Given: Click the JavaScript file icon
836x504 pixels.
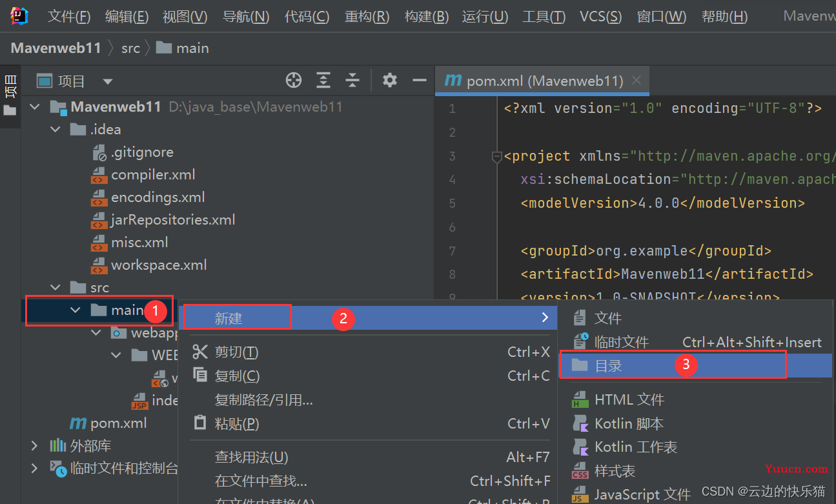Looking at the screenshot, I should 580,495.
